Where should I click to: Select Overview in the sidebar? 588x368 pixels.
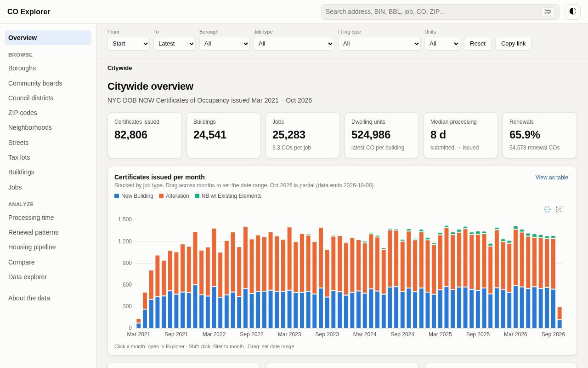click(48, 38)
